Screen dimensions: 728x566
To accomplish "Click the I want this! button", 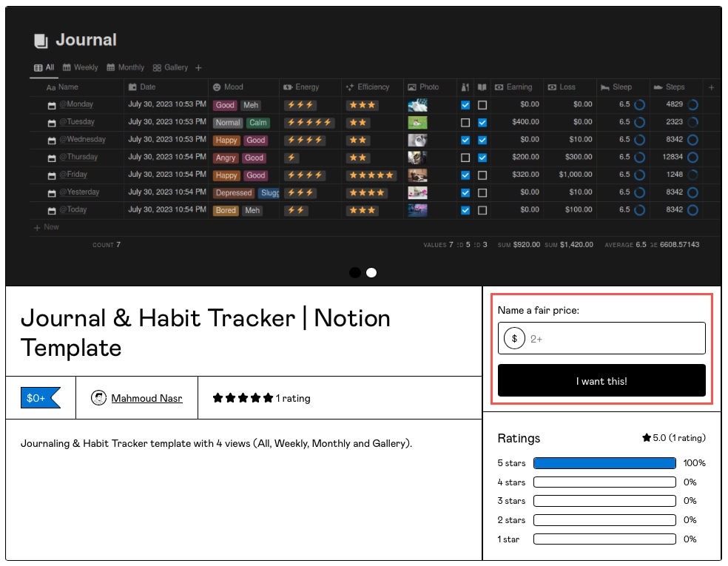I will coord(601,381).
